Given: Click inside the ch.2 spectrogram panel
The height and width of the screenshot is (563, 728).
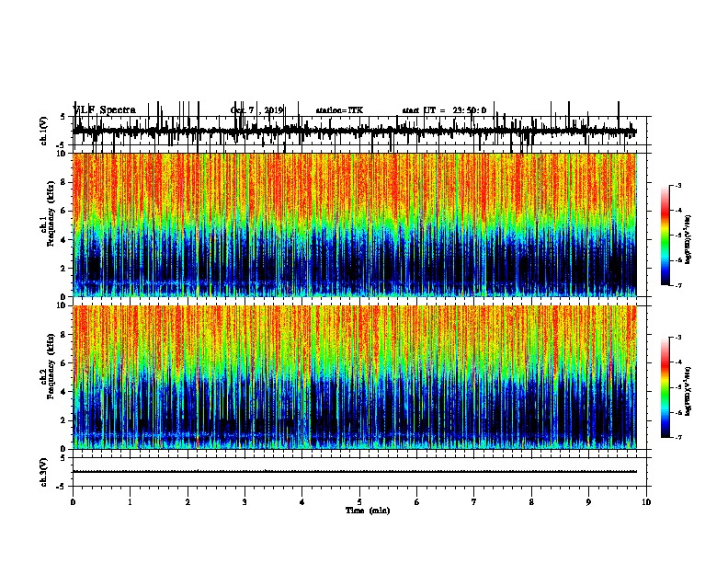Looking at the screenshot, I should [x=354, y=377].
